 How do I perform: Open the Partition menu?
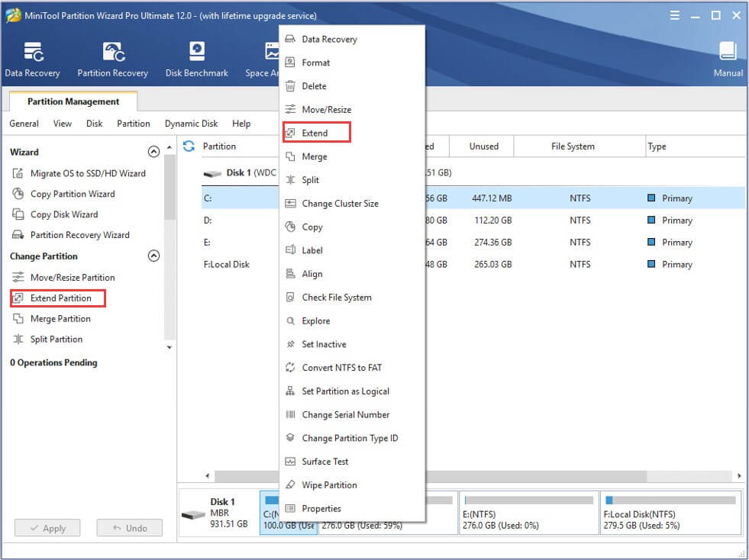coord(134,124)
